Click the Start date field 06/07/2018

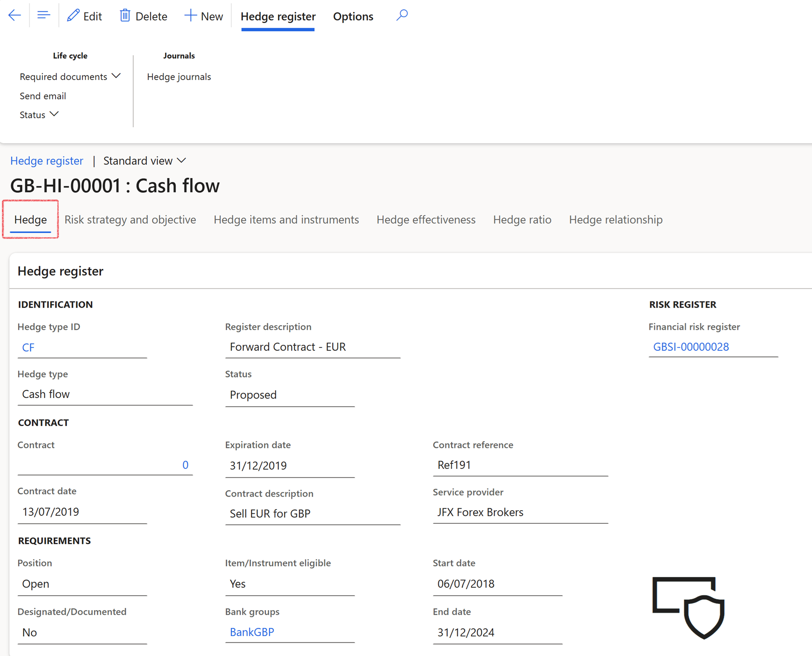[497, 584]
